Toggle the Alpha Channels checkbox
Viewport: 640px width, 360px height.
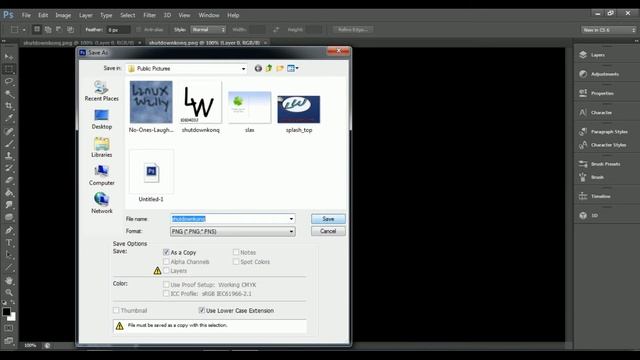pos(166,262)
